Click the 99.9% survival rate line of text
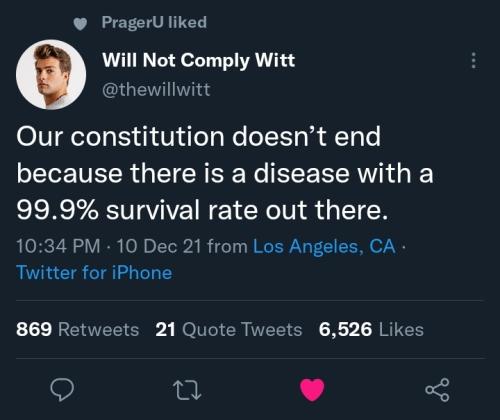The height and width of the screenshot is (420, 500). pyautogui.click(x=203, y=210)
